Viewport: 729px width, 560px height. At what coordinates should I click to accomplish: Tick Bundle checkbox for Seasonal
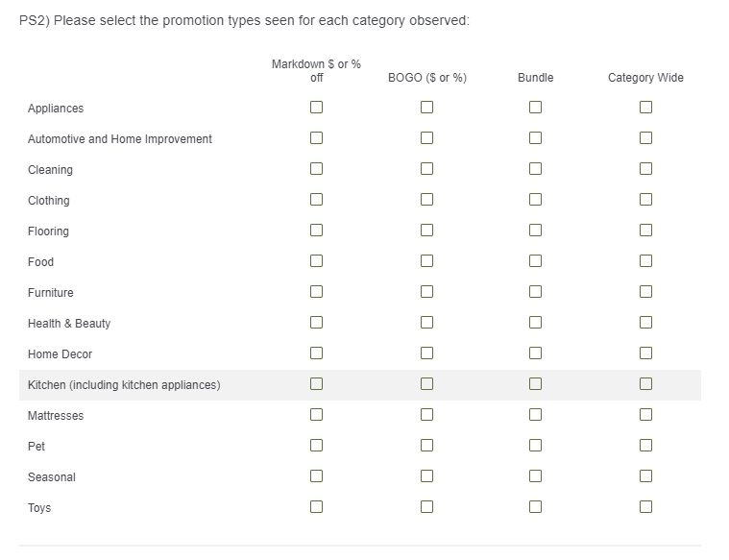[x=535, y=476]
